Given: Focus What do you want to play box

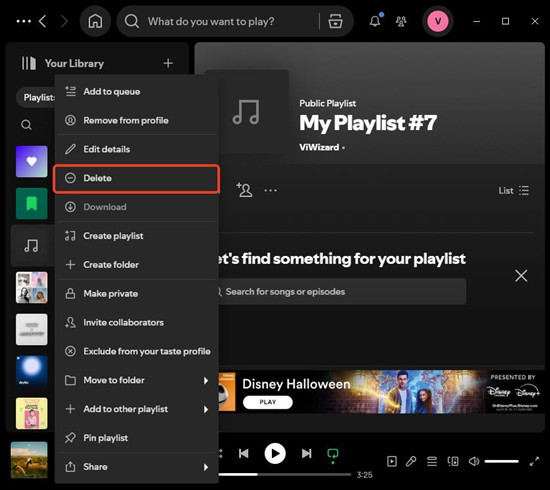Looking at the screenshot, I should [x=211, y=21].
